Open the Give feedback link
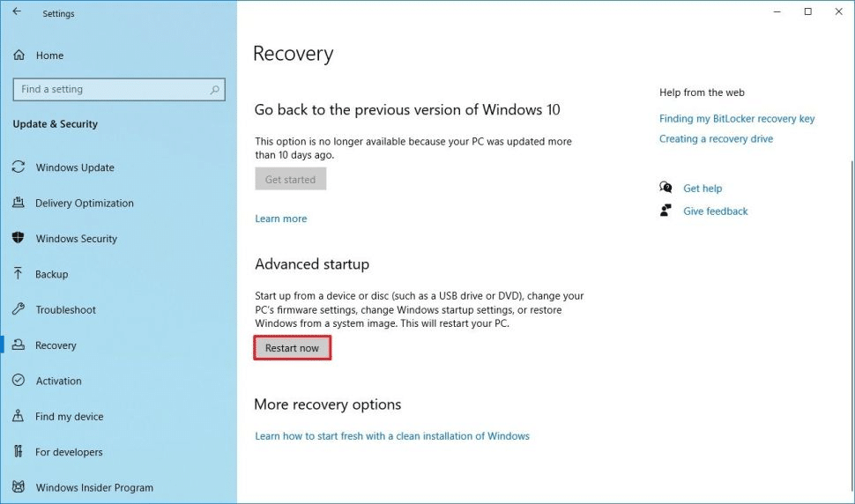 pos(715,211)
